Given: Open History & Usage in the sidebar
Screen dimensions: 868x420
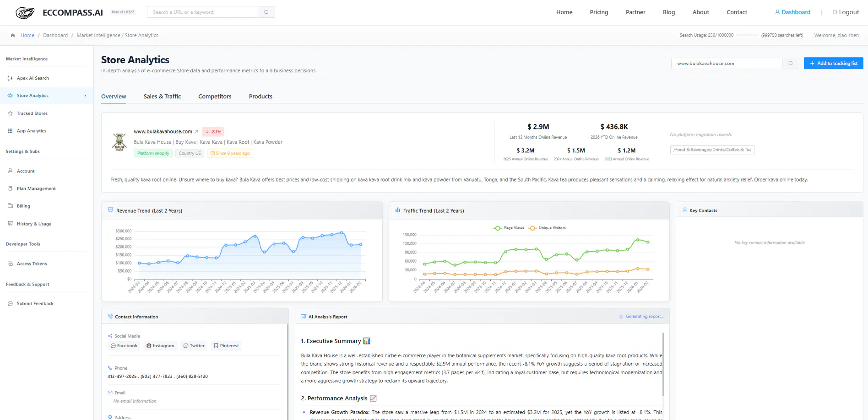Looking at the screenshot, I should (34, 224).
